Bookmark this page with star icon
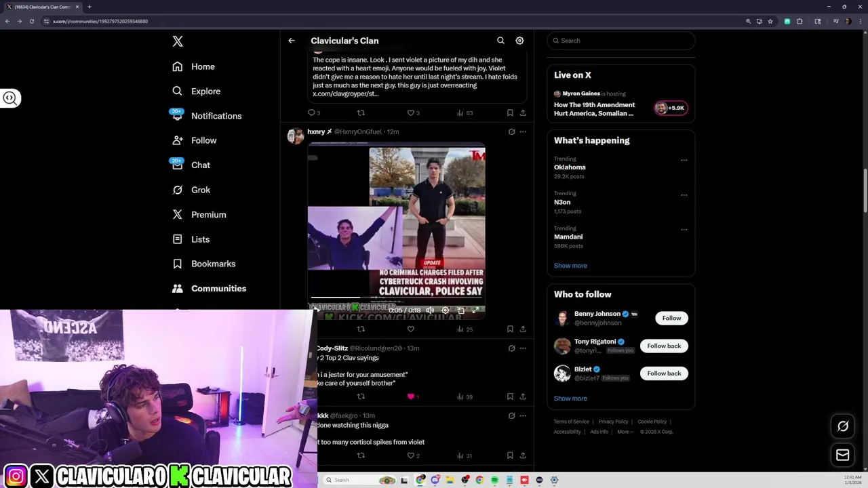The height and width of the screenshot is (488, 868). point(770,21)
